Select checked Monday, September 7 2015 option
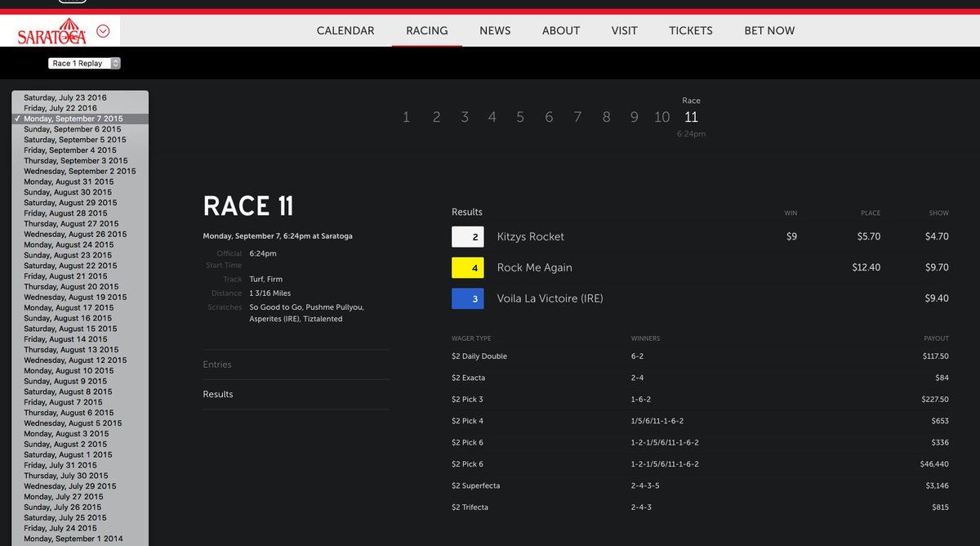This screenshot has height=546, width=980. point(73,119)
